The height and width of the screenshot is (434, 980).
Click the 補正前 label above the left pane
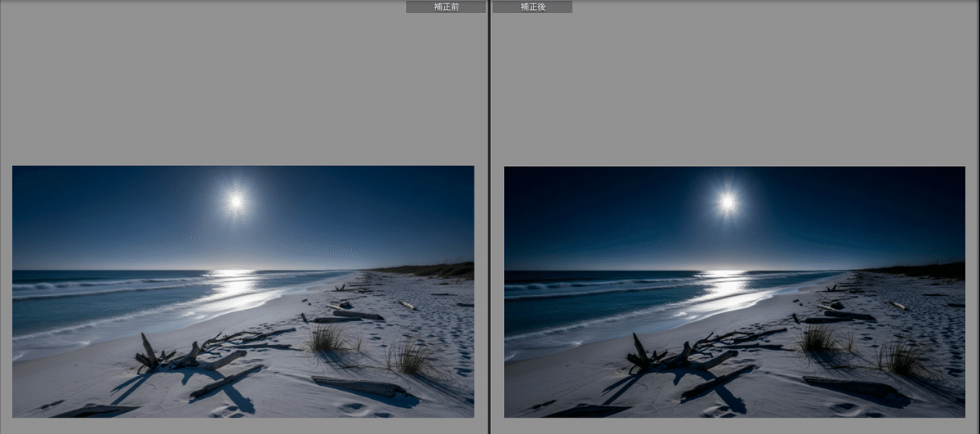[445, 7]
